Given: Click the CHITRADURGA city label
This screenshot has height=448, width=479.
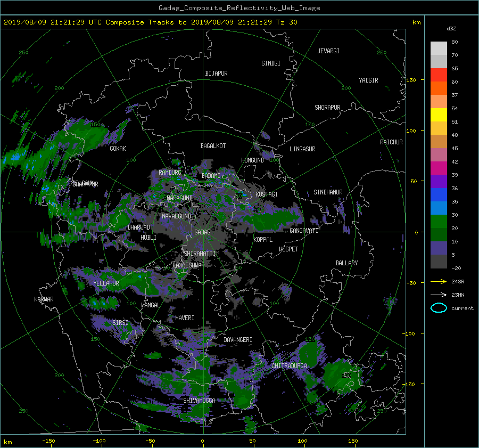Looking at the screenshot, I should tap(290, 366).
